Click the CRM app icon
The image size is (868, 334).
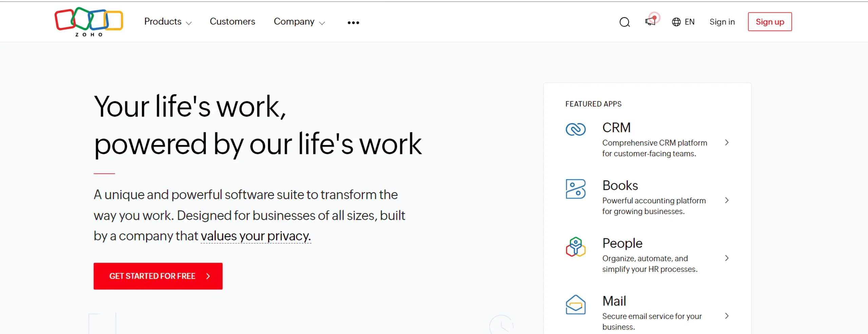(x=575, y=129)
